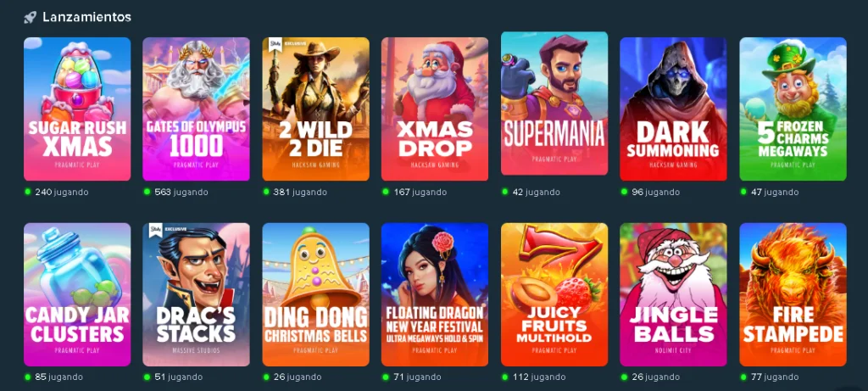Viewport: 868px width, 391px height.
Task: Click the Exclusive badge on 2 Wild 2 Die
Action: (x=288, y=44)
